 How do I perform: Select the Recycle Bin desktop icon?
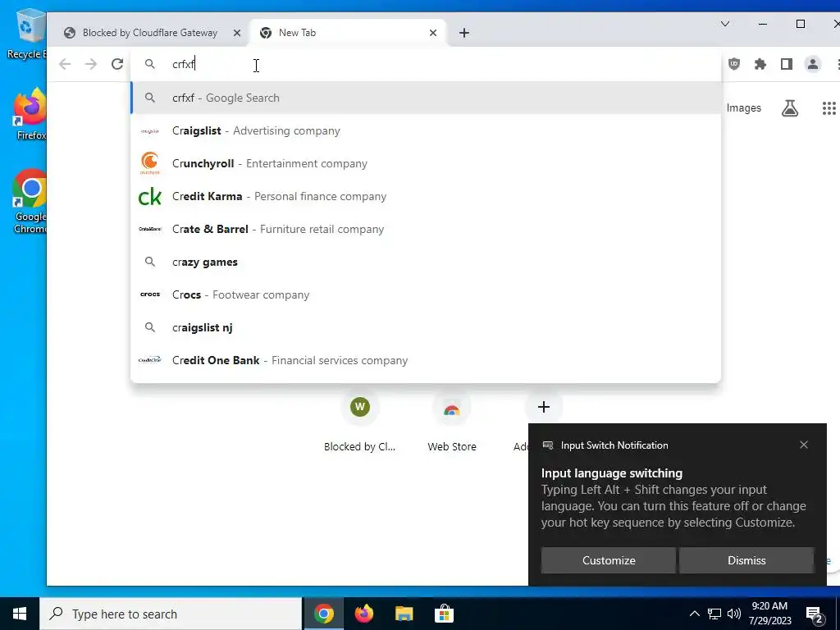(x=28, y=34)
